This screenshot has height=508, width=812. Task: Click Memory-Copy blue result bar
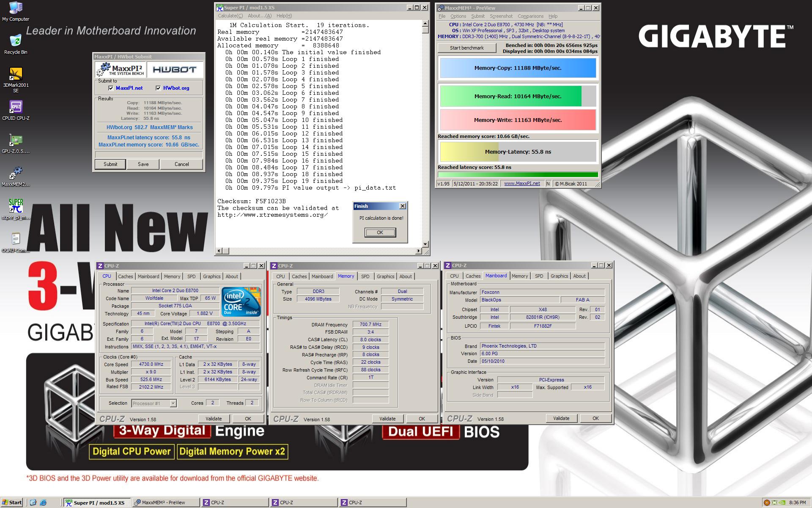pos(518,68)
